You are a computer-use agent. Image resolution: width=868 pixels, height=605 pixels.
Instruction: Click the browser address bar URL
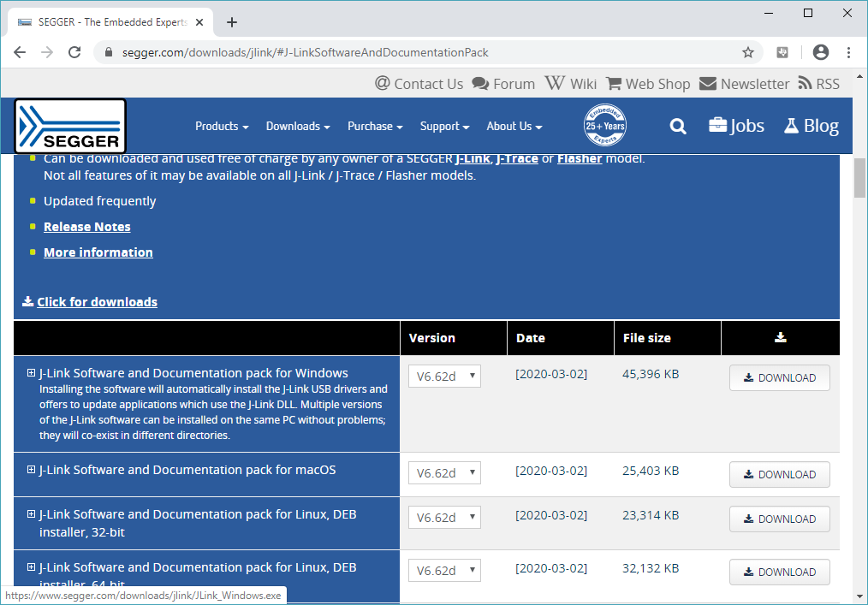pos(305,52)
